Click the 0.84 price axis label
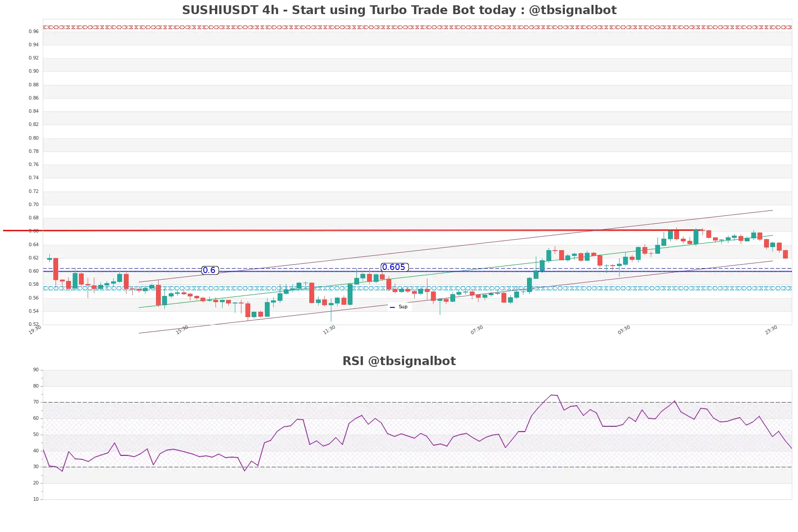798x532 pixels. (x=33, y=111)
